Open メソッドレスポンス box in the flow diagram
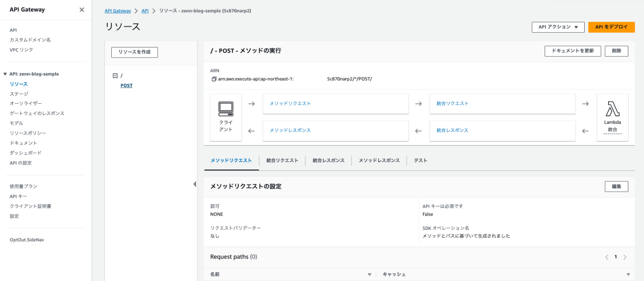 pyautogui.click(x=335, y=131)
